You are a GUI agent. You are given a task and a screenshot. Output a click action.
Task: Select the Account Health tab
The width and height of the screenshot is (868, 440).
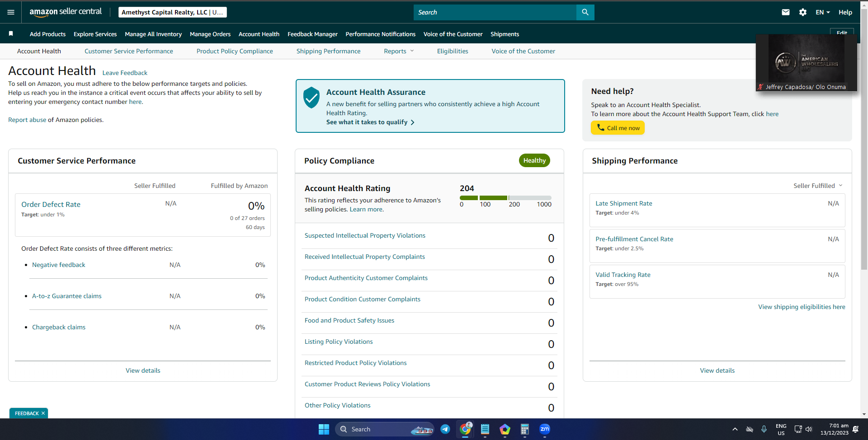pos(39,51)
